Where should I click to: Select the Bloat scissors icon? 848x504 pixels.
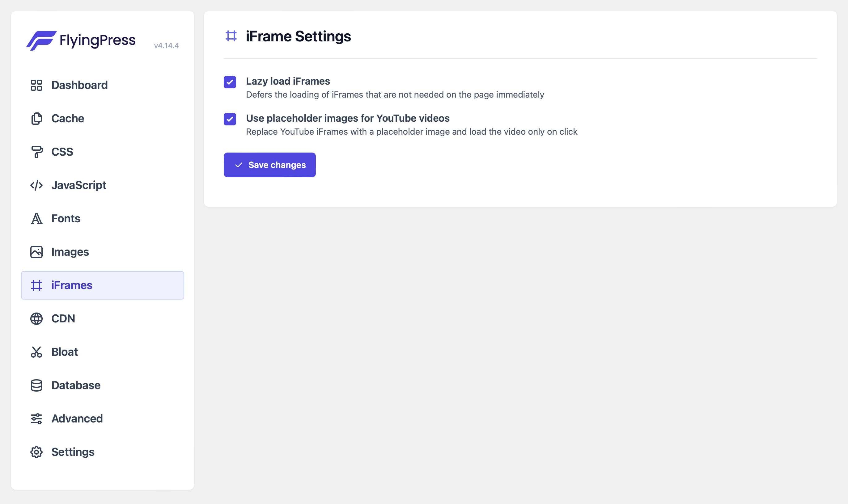click(36, 352)
